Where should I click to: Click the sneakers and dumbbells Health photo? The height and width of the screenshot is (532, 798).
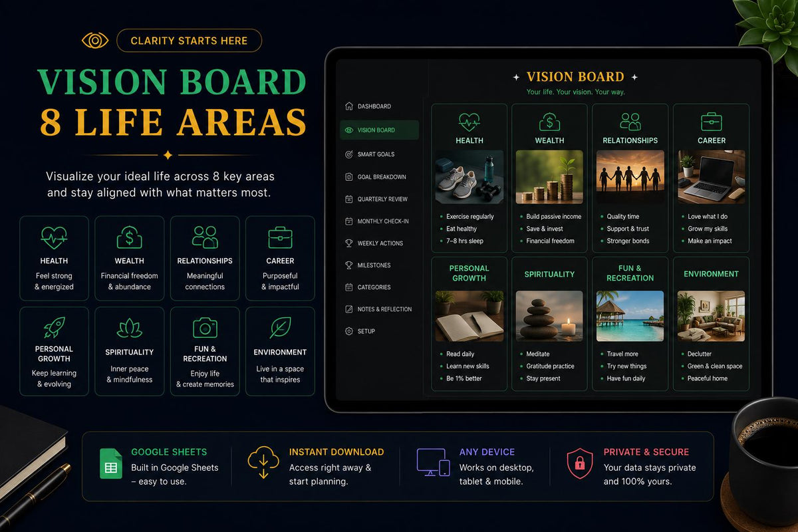click(469, 176)
